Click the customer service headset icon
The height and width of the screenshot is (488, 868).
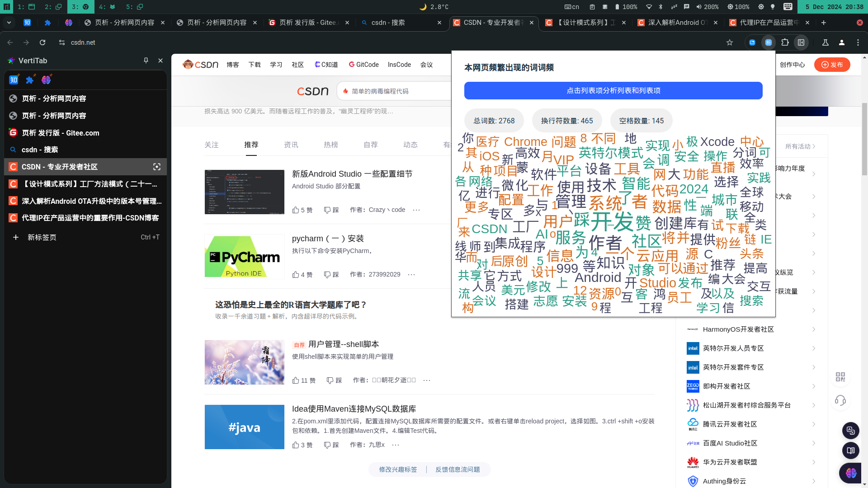(x=840, y=400)
